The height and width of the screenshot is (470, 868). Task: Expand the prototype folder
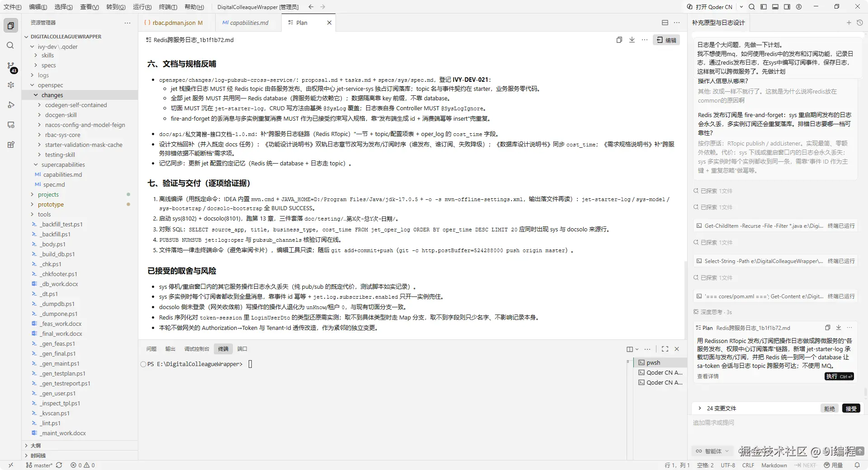(51, 204)
